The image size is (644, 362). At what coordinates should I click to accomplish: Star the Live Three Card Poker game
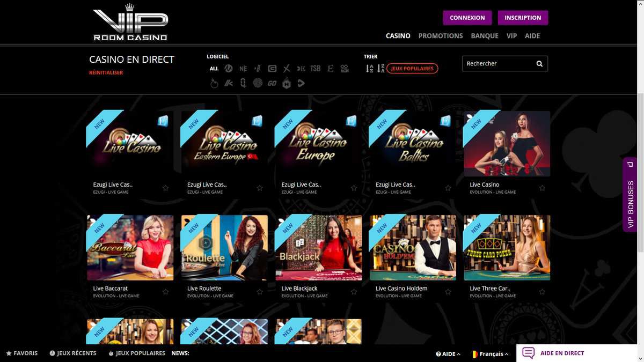point(542,292)
